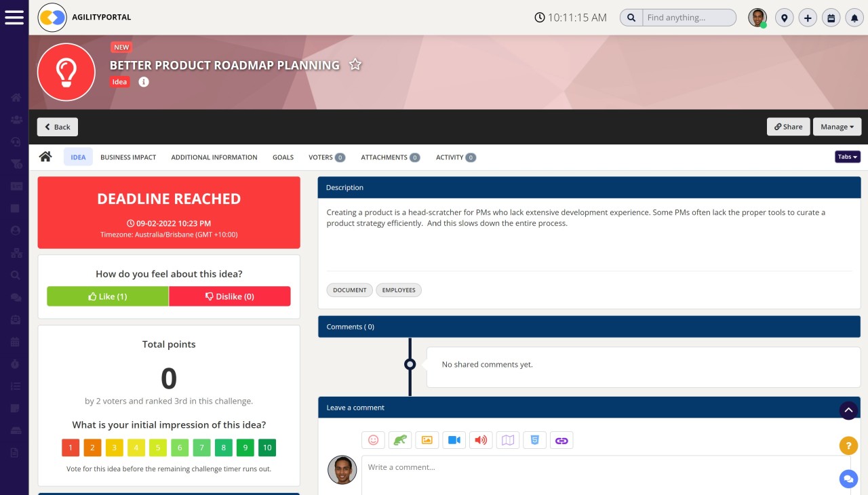Add audio via the speaker icon

[x=481, y=440]
